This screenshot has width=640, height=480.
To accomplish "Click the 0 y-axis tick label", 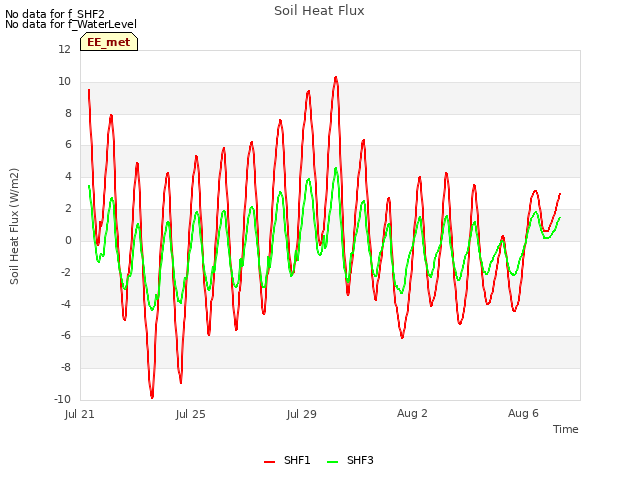I will click(68, 240).
